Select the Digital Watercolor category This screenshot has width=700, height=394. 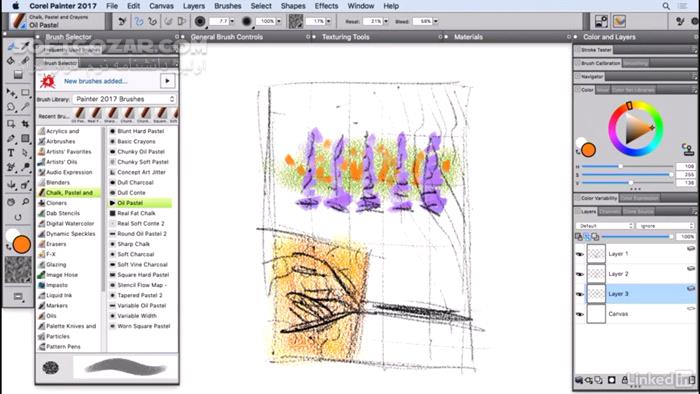(70, 223)
